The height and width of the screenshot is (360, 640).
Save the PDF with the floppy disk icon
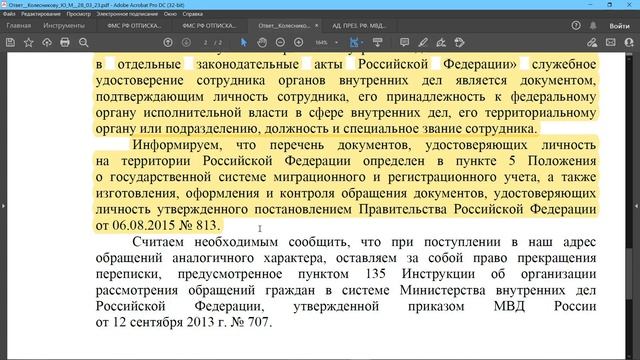point(10,42)
